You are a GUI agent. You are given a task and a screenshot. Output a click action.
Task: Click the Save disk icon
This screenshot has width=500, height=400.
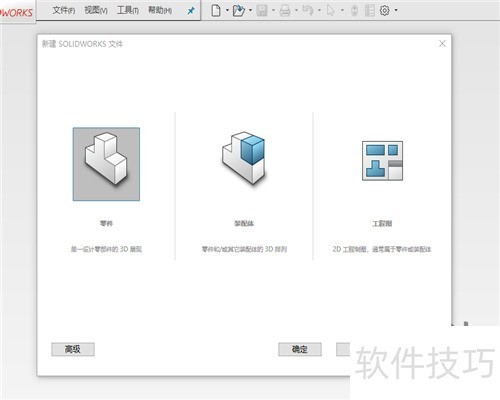[262, 10]
